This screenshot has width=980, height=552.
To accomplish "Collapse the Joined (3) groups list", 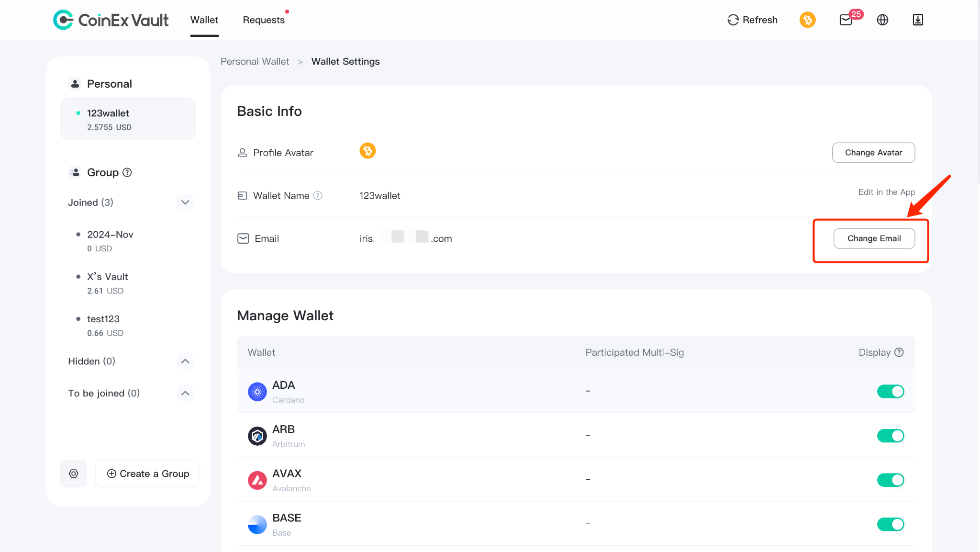I will pos(185,203).
